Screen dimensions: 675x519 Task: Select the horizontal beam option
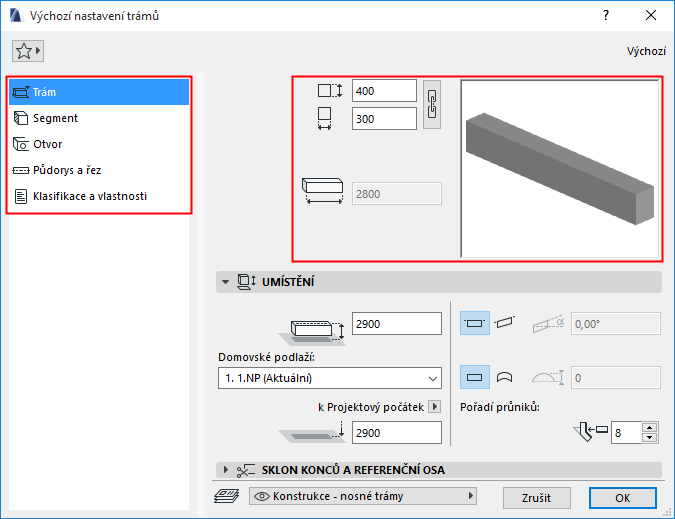point(474,323)
